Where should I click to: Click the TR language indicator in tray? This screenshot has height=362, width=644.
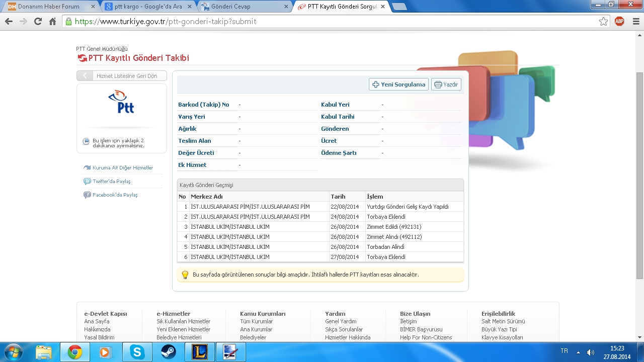point(565,350)
